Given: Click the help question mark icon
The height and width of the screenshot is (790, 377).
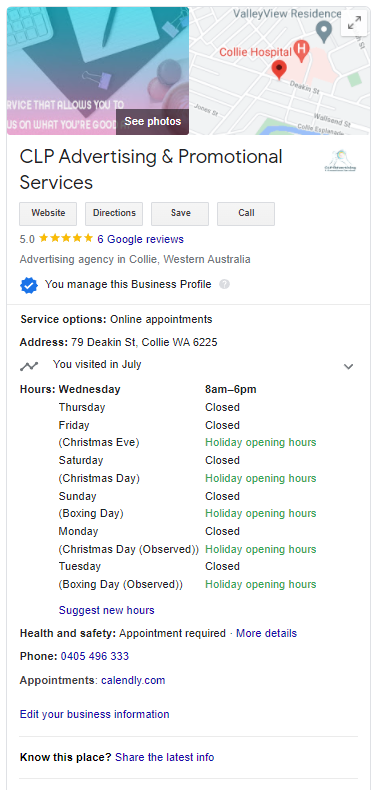Looking at the screenshot, I should (x=225, y=285).
